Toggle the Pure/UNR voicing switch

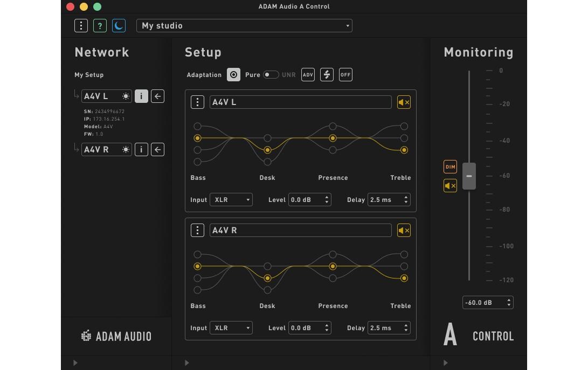click(x=271, y=75)
